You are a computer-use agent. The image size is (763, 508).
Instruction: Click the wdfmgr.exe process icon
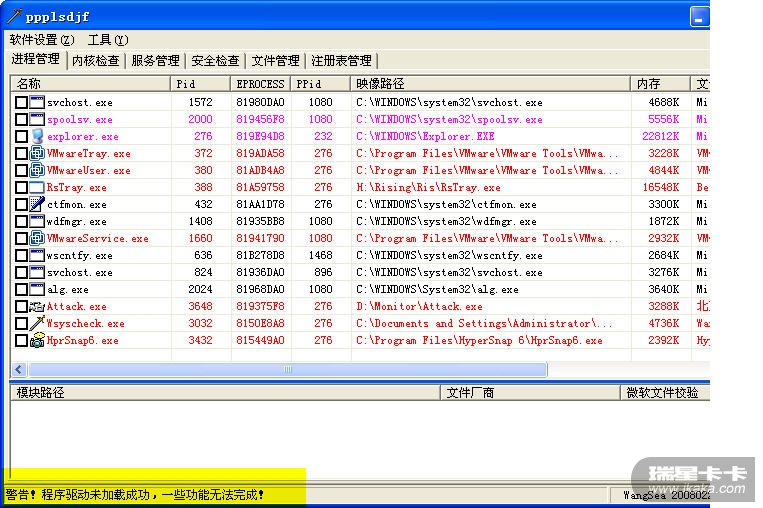pos(37,221)
